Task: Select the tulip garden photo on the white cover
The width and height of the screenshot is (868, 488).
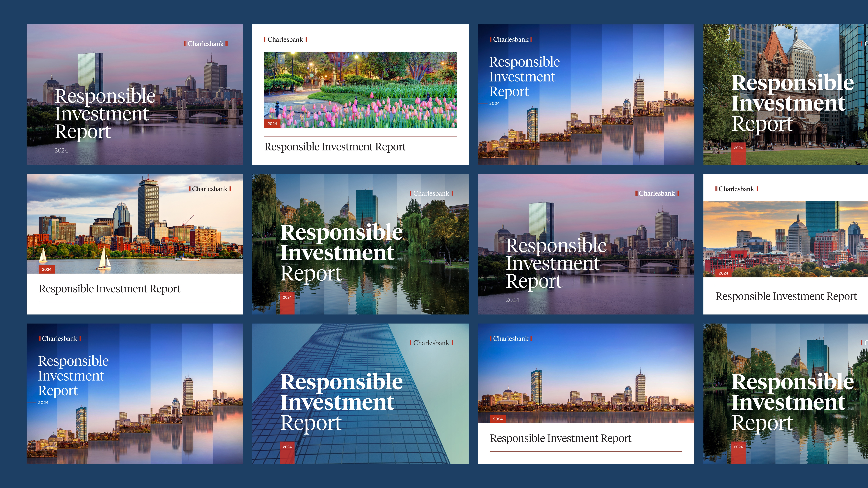Action: tap(360, 90)
